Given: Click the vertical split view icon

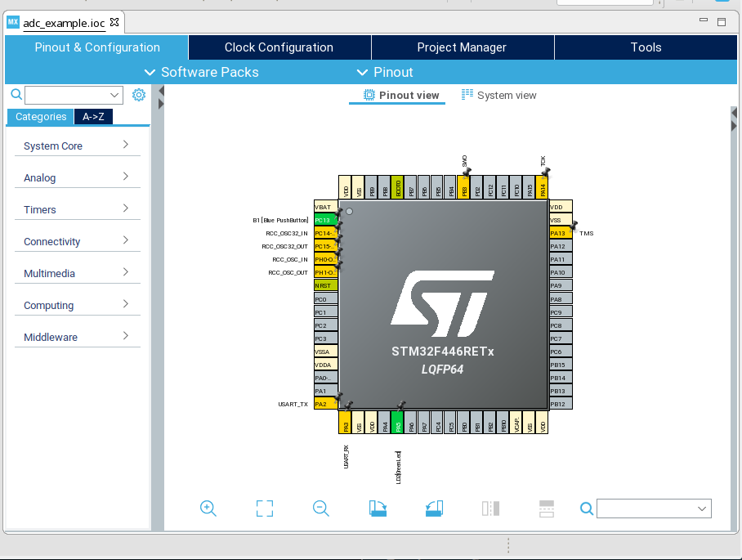Looking at the screenshot, I should click(x=491, y=508).
